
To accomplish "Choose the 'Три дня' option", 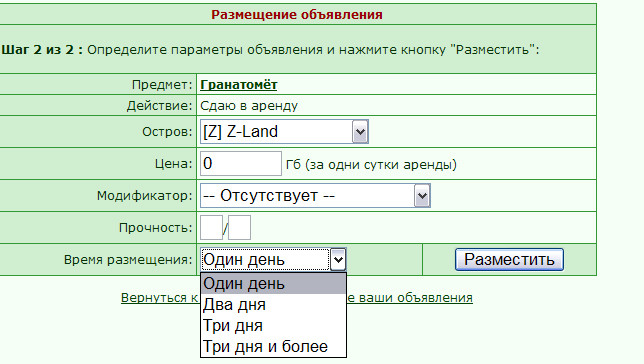I will 274,325.
